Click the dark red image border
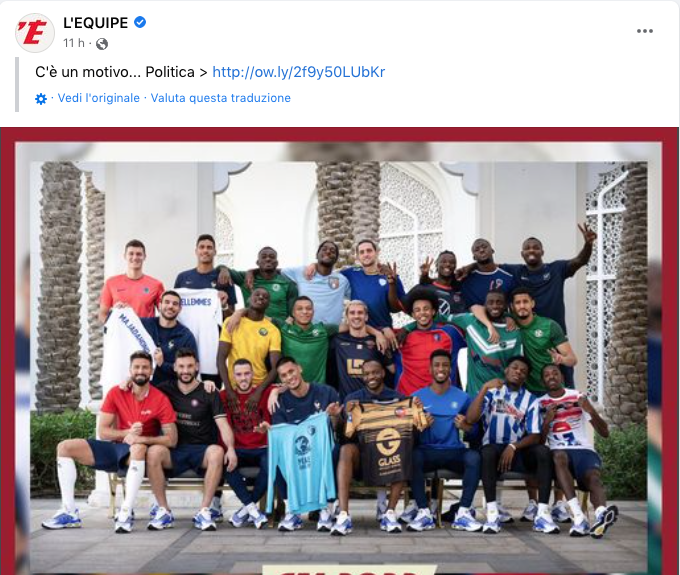680x575 pixels. 339,134
